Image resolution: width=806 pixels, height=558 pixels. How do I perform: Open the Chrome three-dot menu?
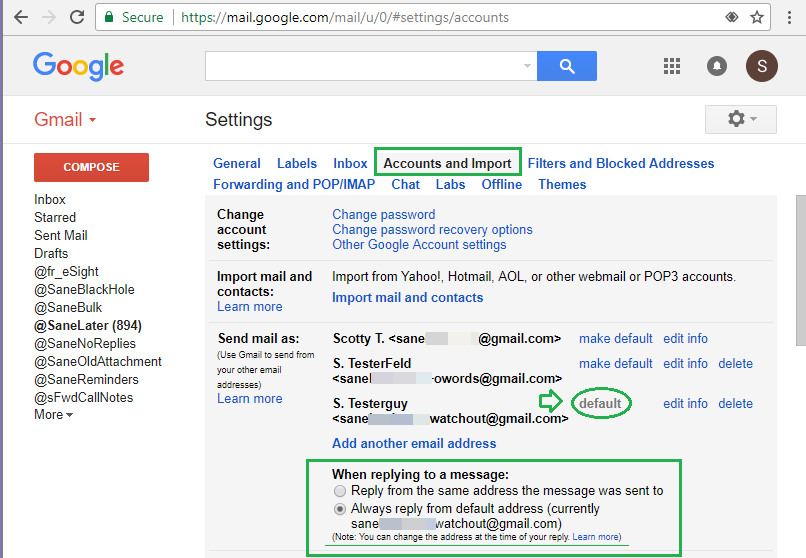pyautogui.click(x=789, y=17)
